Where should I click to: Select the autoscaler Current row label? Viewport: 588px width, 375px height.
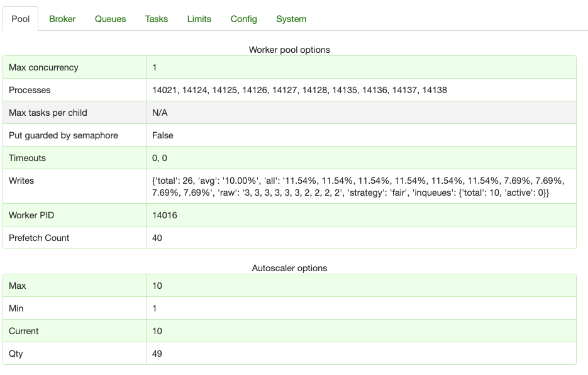[x=24, y=331]
